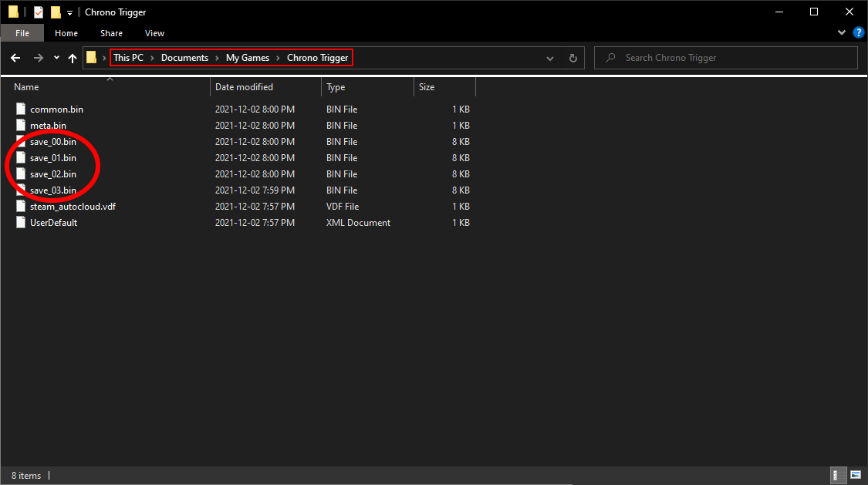The width and height of the screenshot is (868, 485).
Task: Sort files by the Type column
Action: click(x=336, y=87)
